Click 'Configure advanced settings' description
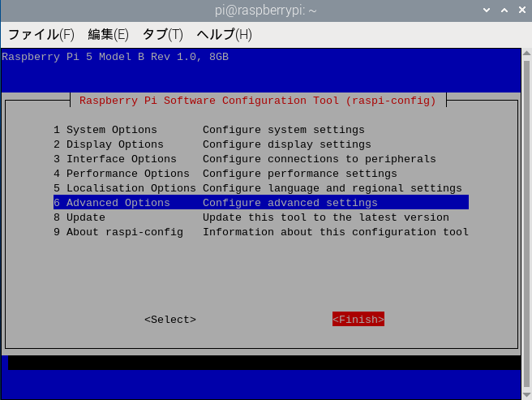Viewport: 532px width, 400px height. tap(290, 203)
